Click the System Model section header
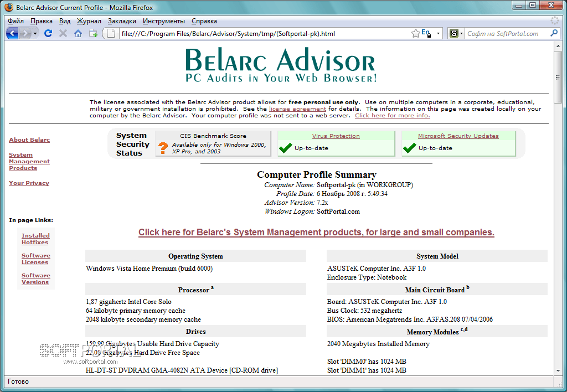 pos(437,256)
